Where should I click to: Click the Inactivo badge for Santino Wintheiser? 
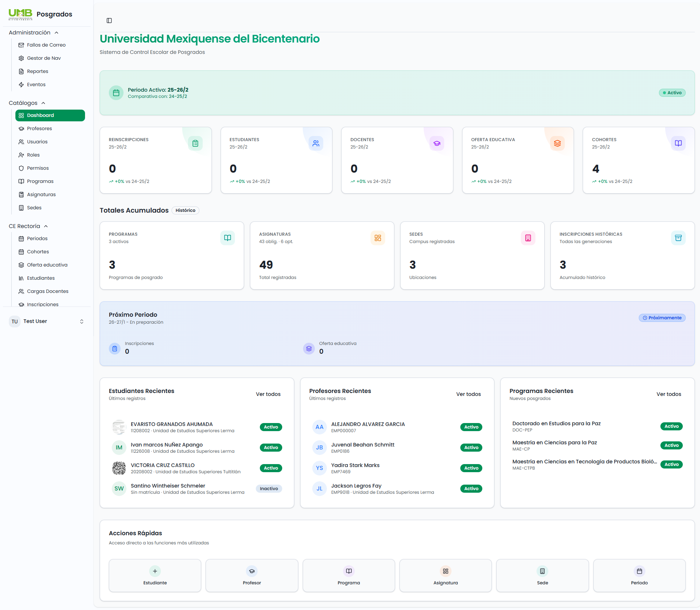[x=269, y=489]
